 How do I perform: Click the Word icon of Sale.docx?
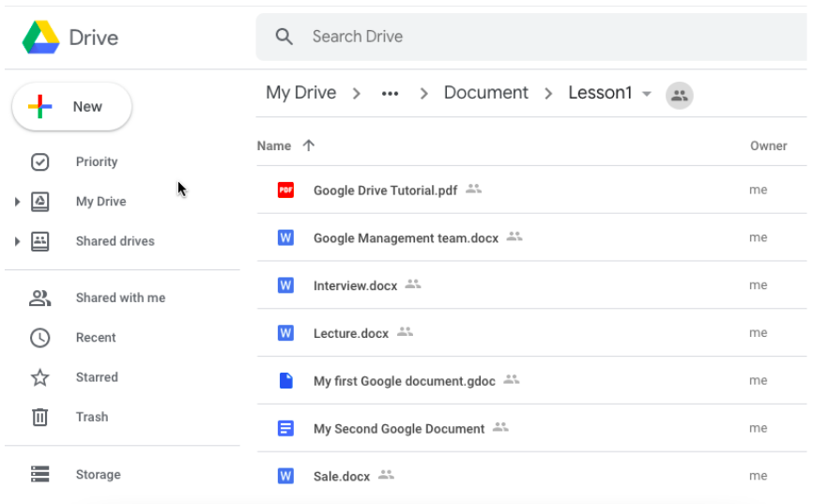[285, 476]
